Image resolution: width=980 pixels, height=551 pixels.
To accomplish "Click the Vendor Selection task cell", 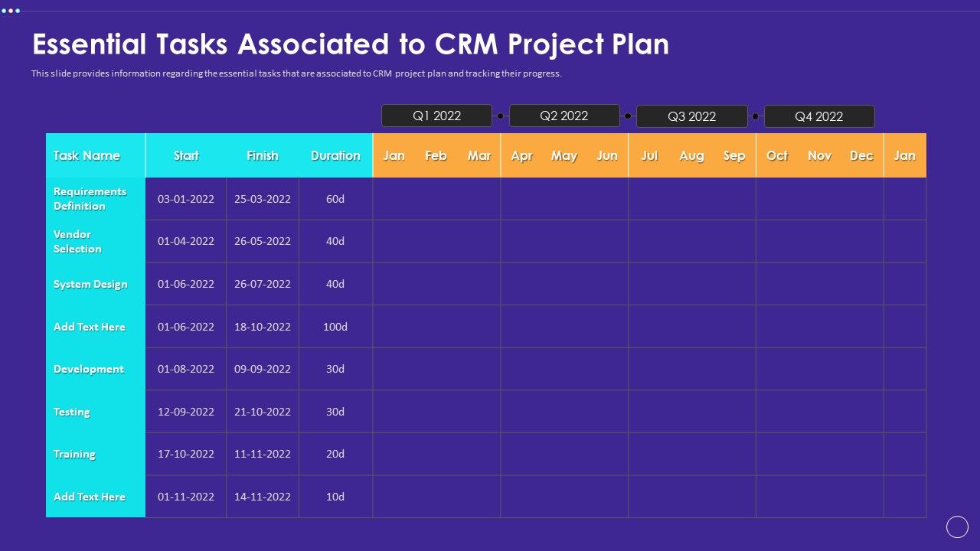I will click(77, 241).
